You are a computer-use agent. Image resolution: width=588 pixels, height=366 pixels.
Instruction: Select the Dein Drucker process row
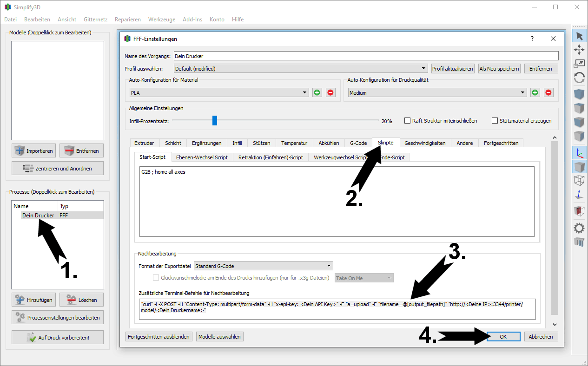coord(58,216)
